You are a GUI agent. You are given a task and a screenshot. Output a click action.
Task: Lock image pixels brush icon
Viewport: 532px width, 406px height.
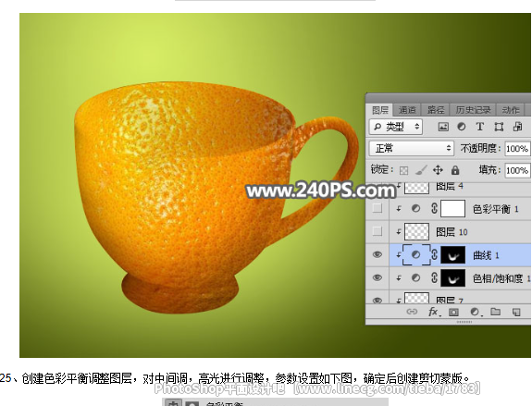point(421,170)
